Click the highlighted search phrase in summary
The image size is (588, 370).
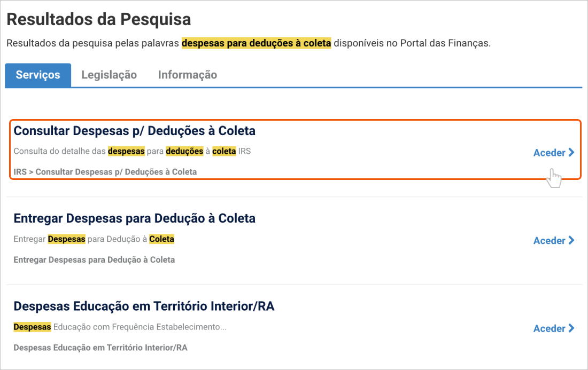click(x=256, y=43)
